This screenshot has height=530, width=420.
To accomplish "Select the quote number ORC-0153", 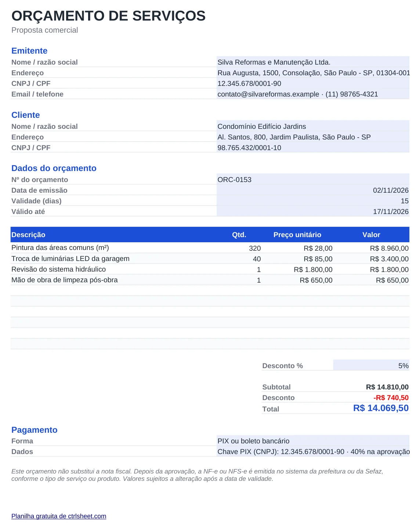I will (313, 179).
